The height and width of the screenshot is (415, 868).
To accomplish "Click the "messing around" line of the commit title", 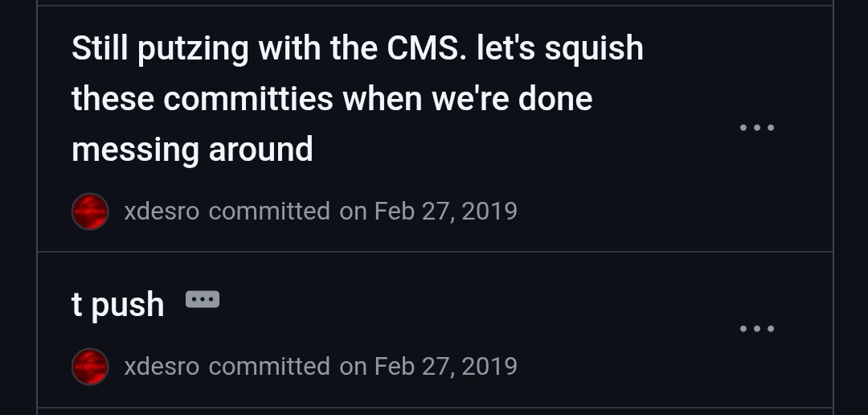I will coord(192,150).
